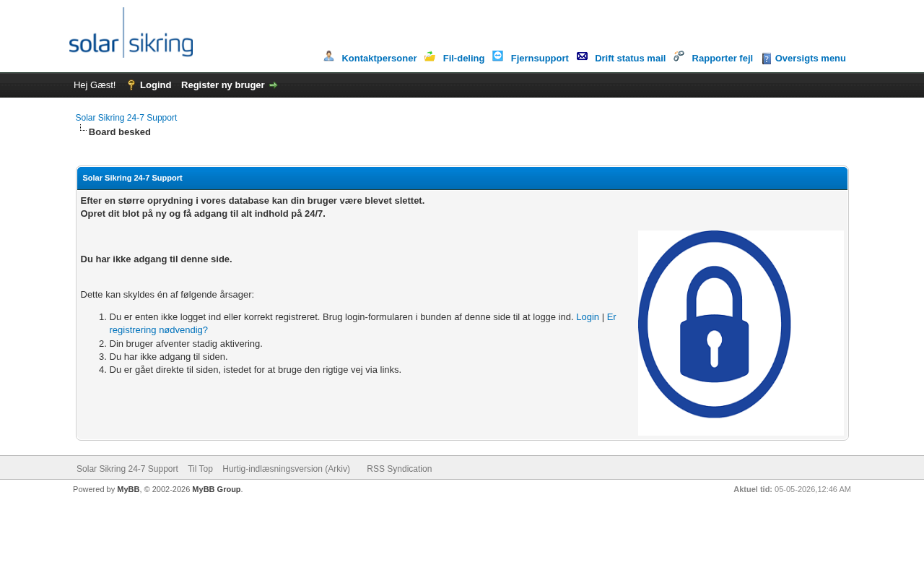Click the Rapporter fejl chain icon

(679, 56)
